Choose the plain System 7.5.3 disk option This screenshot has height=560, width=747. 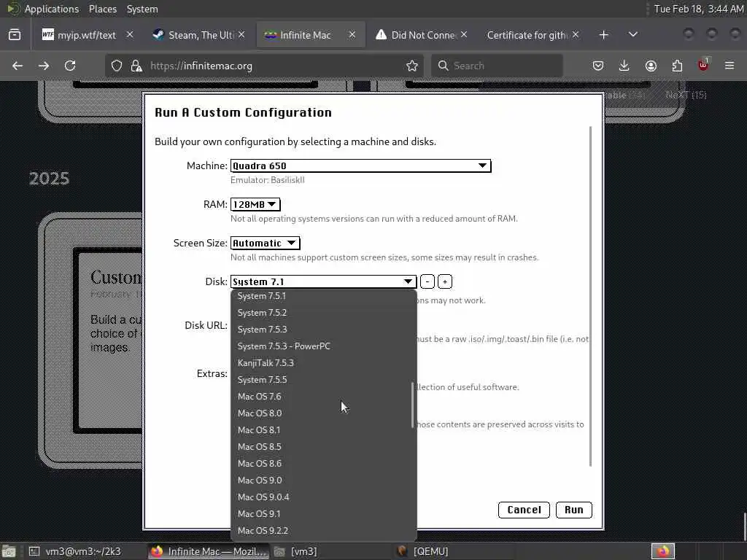coord(323,330)
